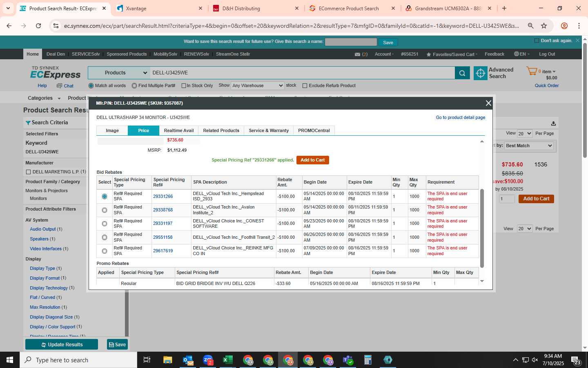Image resolution: width=588 pixels, height=368 pixels.
Task: Open Microsoft Teams from taskbar
Action: [x=348, y=360]
